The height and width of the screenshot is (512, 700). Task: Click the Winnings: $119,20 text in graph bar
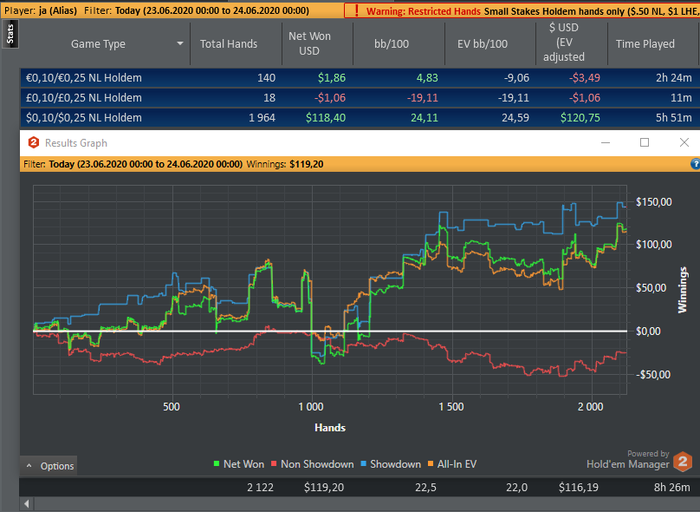[x=285, y=164]
